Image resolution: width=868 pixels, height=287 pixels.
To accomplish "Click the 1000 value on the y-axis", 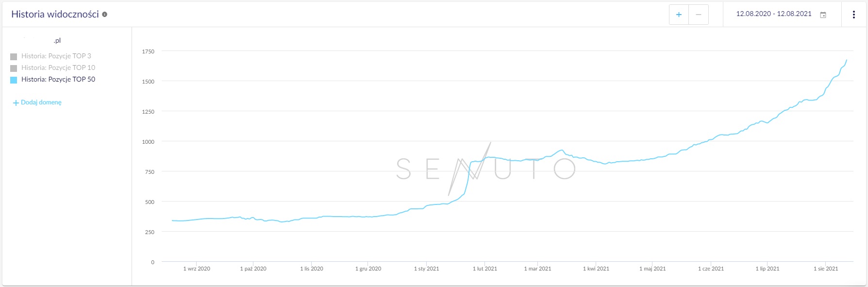I will (148, 142).
